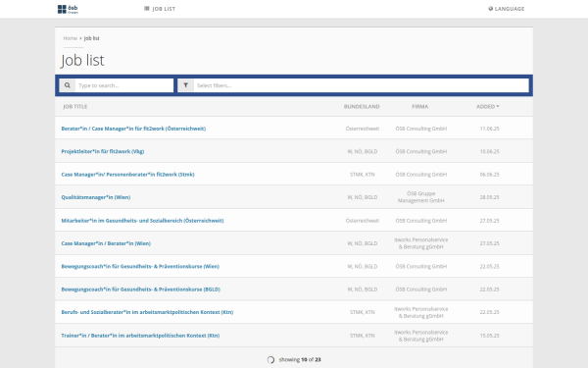Sort by Bundesland column header

pos(362,107)
